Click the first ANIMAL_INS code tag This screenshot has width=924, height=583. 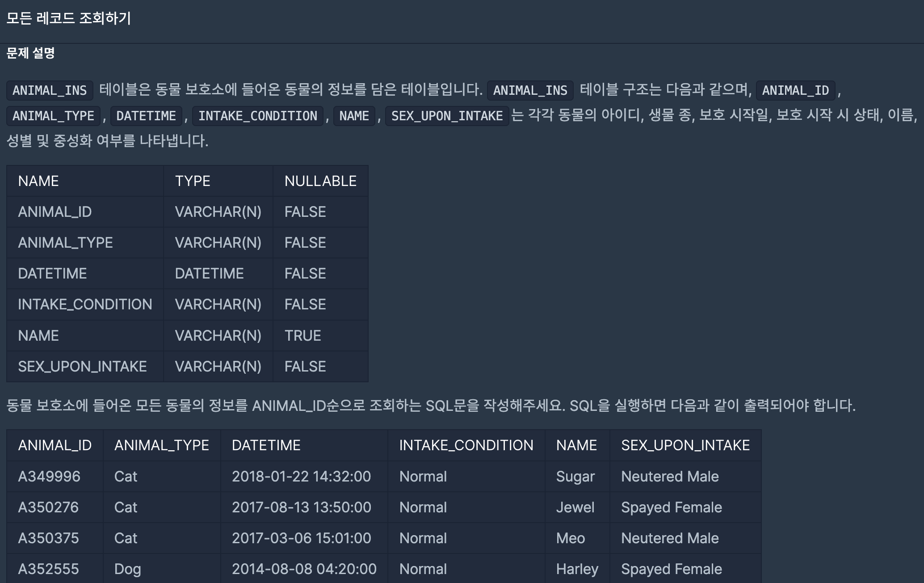pos(50,90)
